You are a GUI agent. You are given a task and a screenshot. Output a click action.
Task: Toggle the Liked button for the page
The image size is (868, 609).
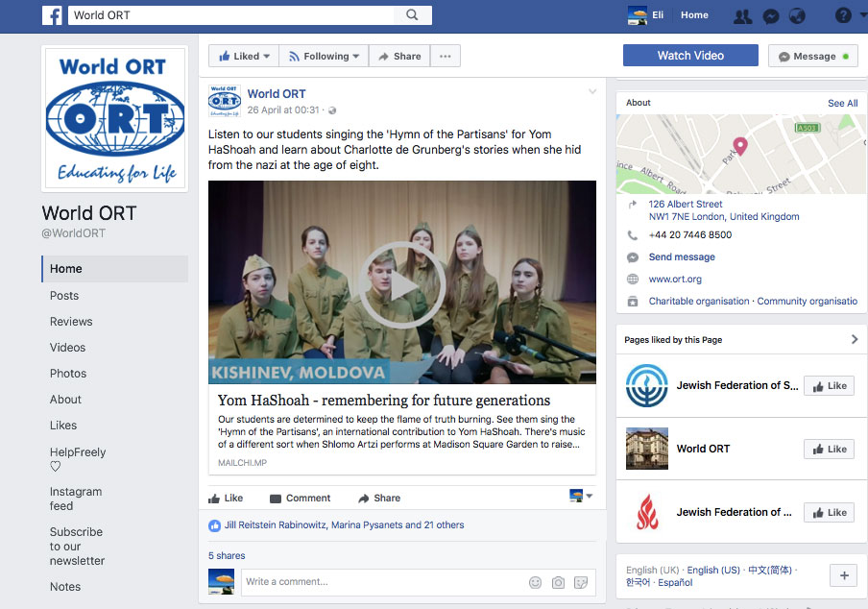pos(243,57)
